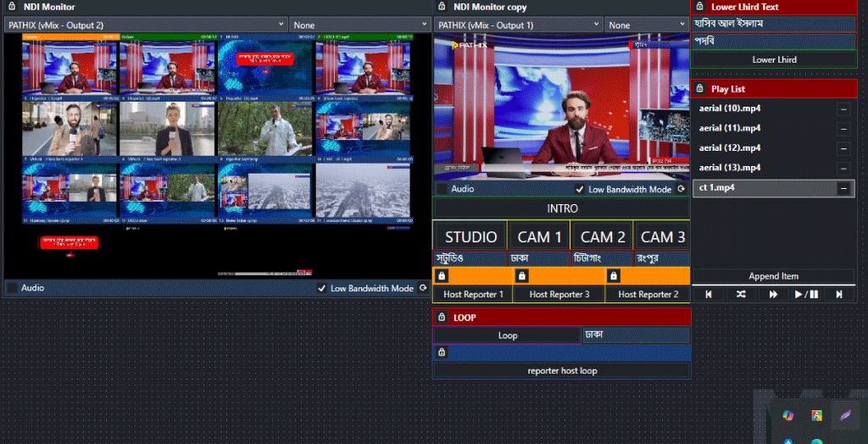Image resolution: width=868 pixels, height=444 pixels.
Task: Toggle the Audio checkbox in NDI Monitor copy
Action: 442,190
